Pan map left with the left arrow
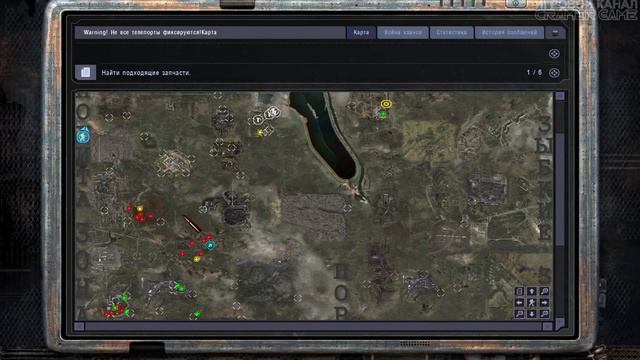 click(x=520, y=302)
